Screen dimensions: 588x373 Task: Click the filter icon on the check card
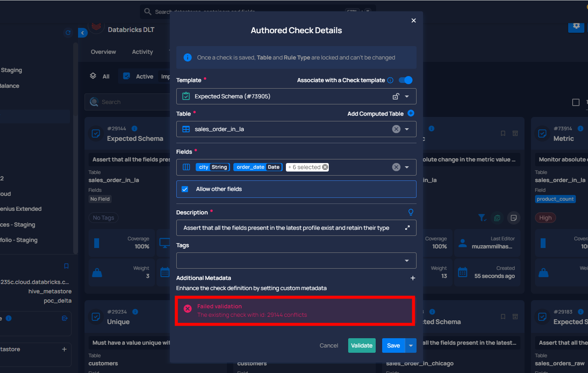click(482, 218)
